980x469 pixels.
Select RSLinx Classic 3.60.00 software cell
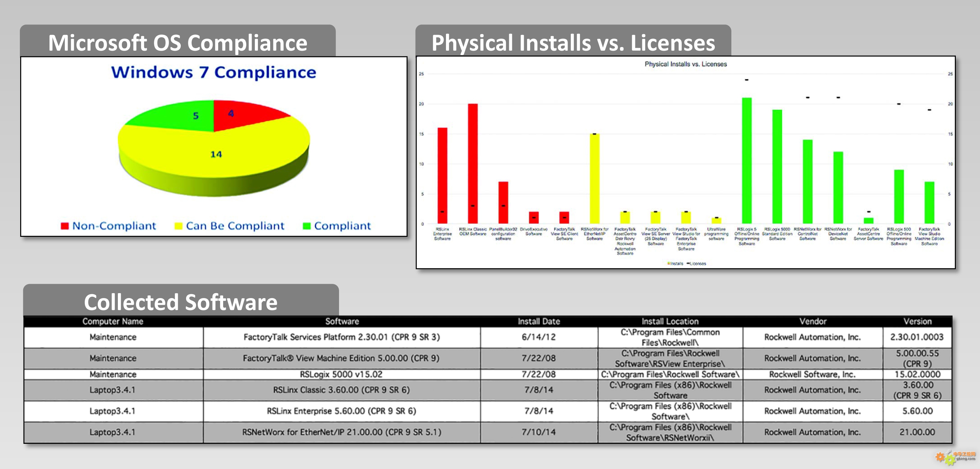pyautogui.click(x=342, y=390)
